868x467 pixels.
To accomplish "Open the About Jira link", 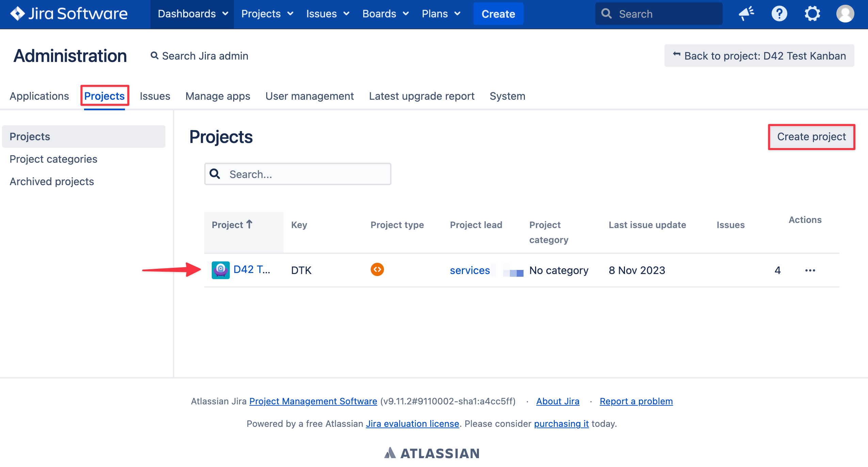I will coord(558,401).
